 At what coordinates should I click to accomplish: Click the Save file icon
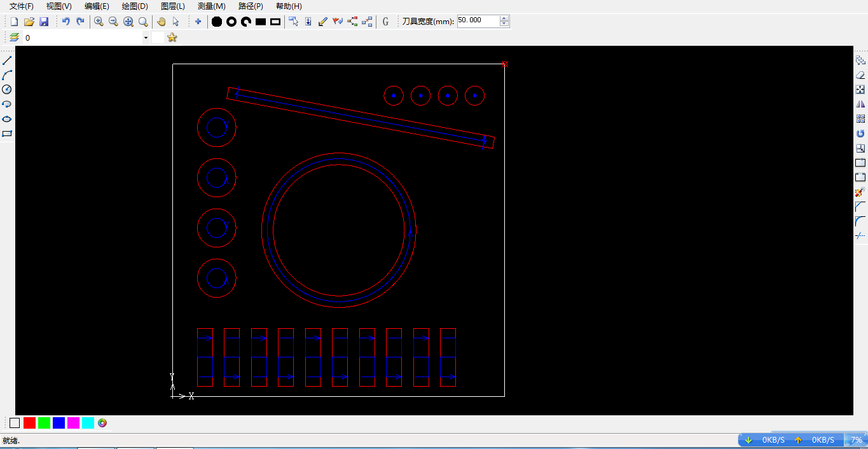pos(44,22)
